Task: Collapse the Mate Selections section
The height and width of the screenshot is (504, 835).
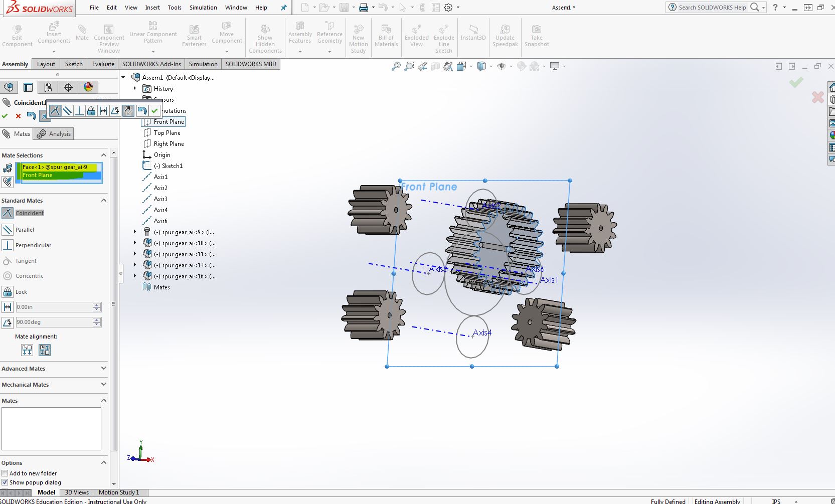Action: [x=104, y=155]
